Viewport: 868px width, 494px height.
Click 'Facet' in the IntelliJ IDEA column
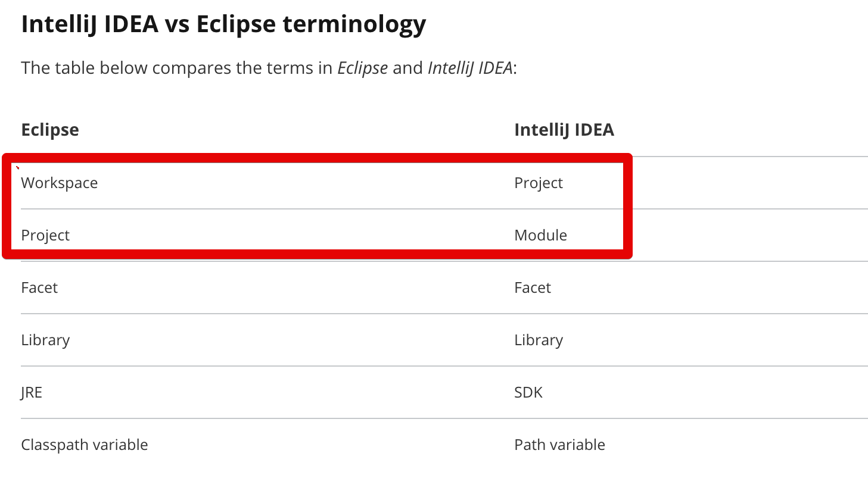533,287
